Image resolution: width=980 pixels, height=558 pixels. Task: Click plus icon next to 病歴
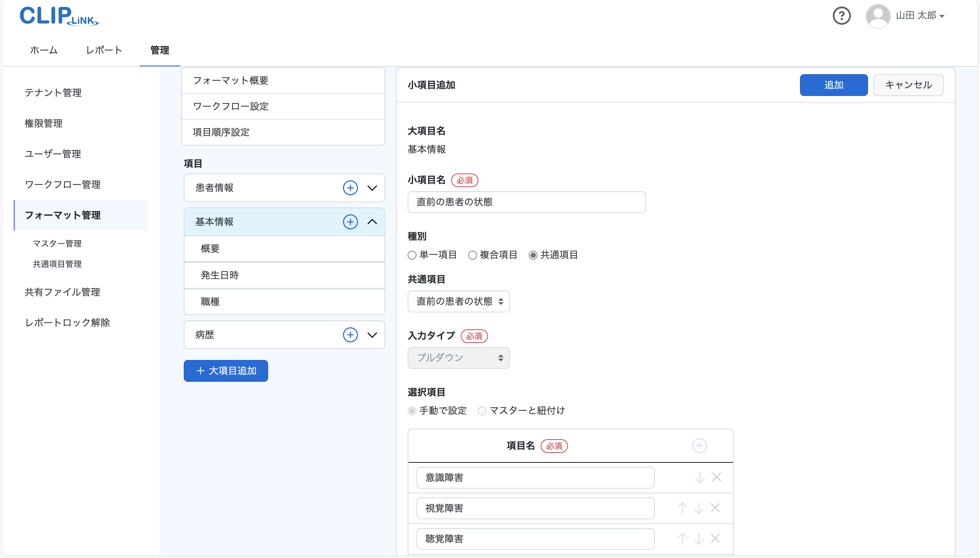[x=350, y=335]
